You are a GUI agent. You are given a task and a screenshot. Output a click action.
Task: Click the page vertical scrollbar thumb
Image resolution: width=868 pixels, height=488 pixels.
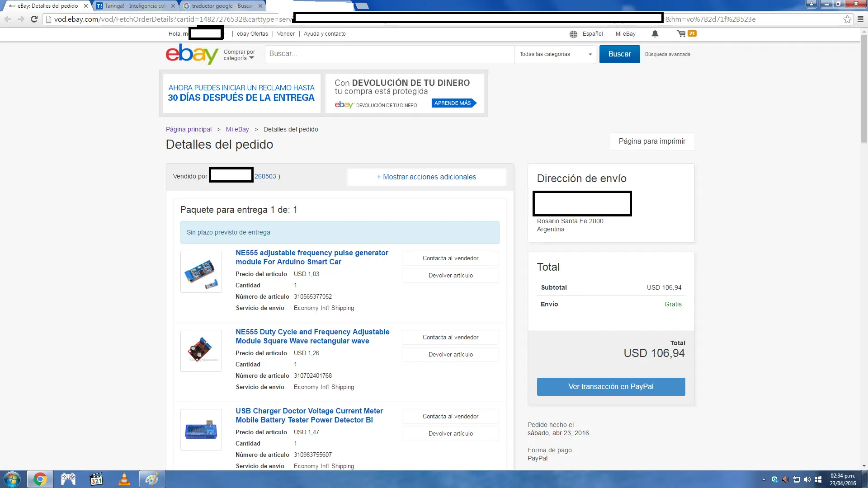click(864, 89)
